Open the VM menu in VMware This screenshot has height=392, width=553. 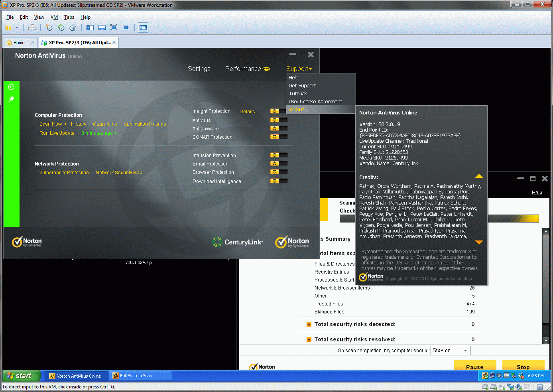click(x=54, y=17)
